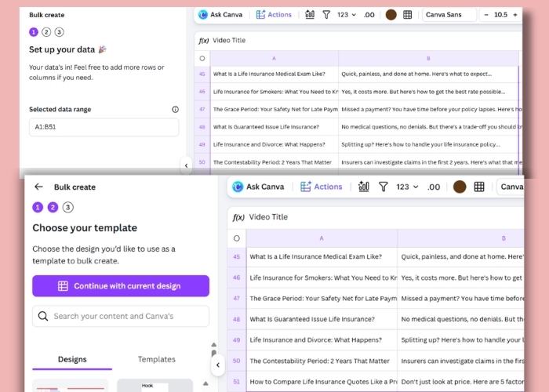Open 123 number format dropdown, lower toolbar
This screenshot has width=549, height=392.
(x=407, y=187)
